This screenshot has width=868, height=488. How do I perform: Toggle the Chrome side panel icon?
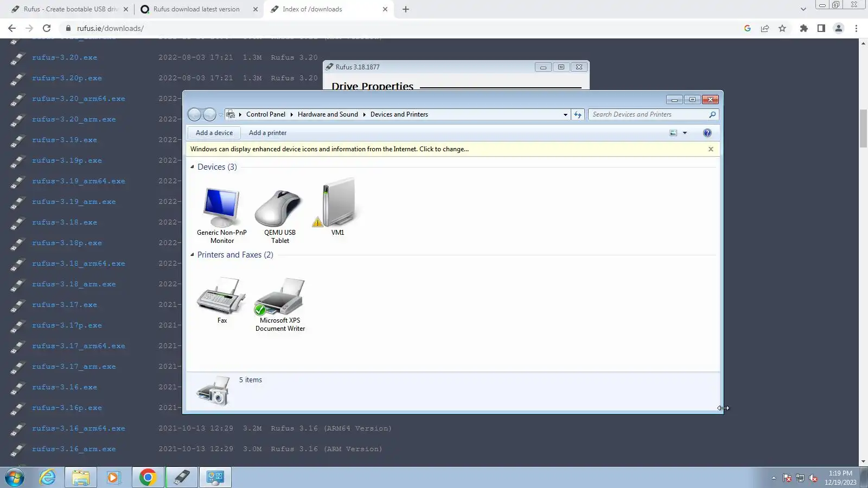[821, 28]
